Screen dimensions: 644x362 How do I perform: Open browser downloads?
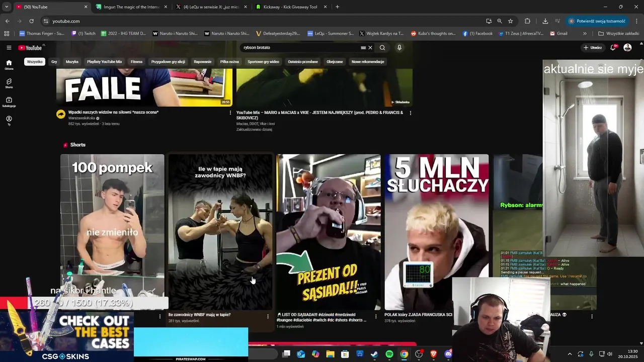(x=545, y=21)
